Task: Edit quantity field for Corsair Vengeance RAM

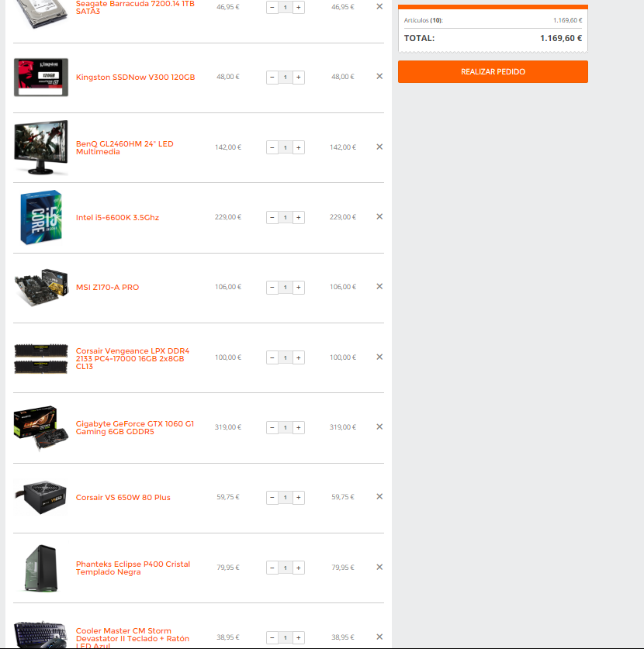Action: coord(286,357)
